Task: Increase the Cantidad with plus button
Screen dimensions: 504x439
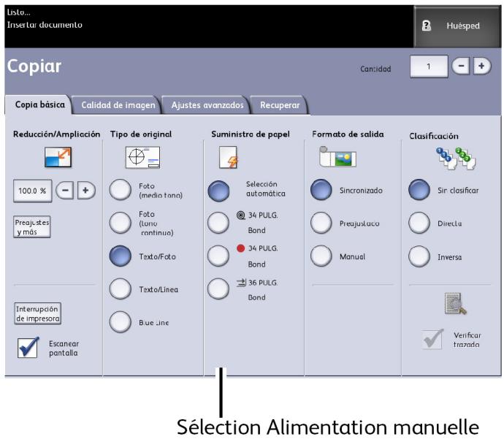Action: pyautogui.click(x=481, y=66)
